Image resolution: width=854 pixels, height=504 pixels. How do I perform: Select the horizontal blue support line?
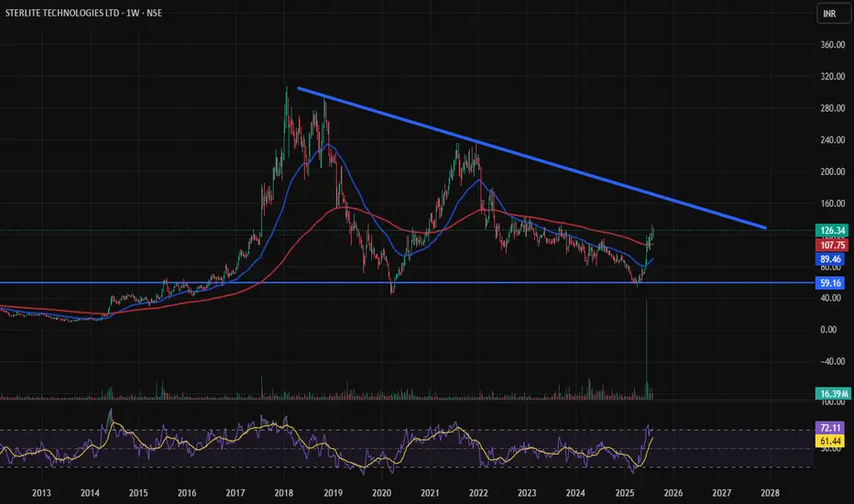click(x=408, y=283)
